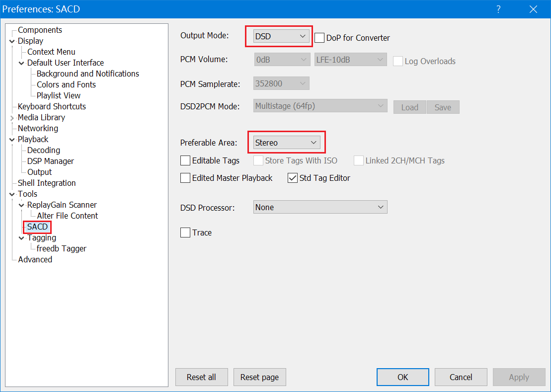This screenshot has height=392, width=551.
Task: Enable DoP for Converter checkbox
Action: point(319,38)
